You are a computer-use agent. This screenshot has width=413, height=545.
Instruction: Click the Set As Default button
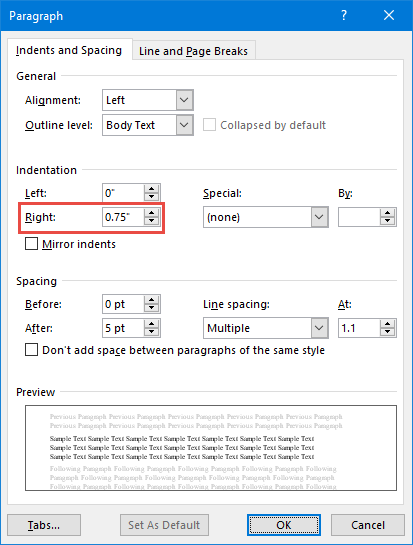pos(164,525)
